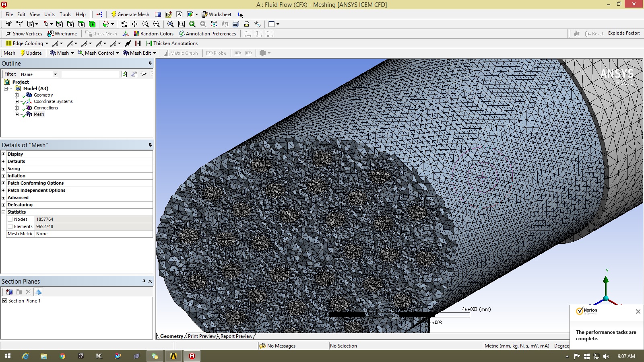Close the Norton notification popup
Screen dimensions: 644x362
pos(638,311)
